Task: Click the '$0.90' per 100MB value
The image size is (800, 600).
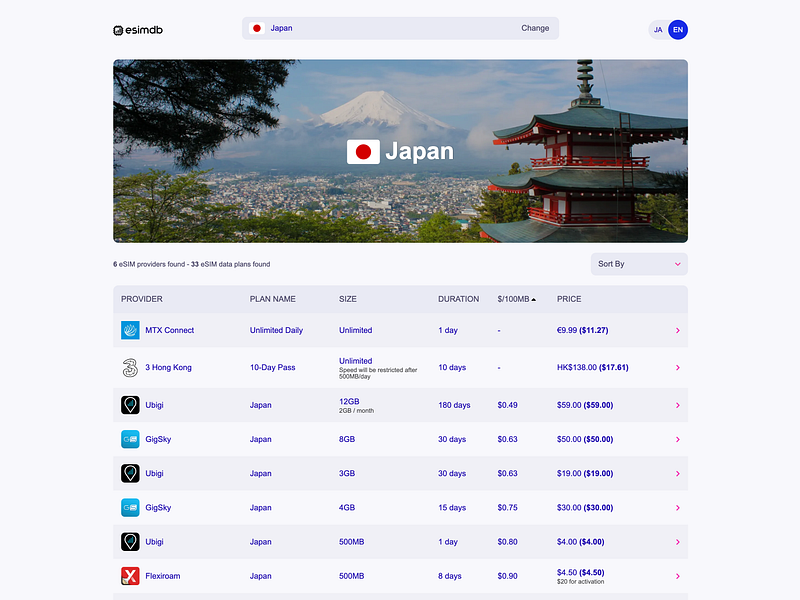Action: coord(507,576)
